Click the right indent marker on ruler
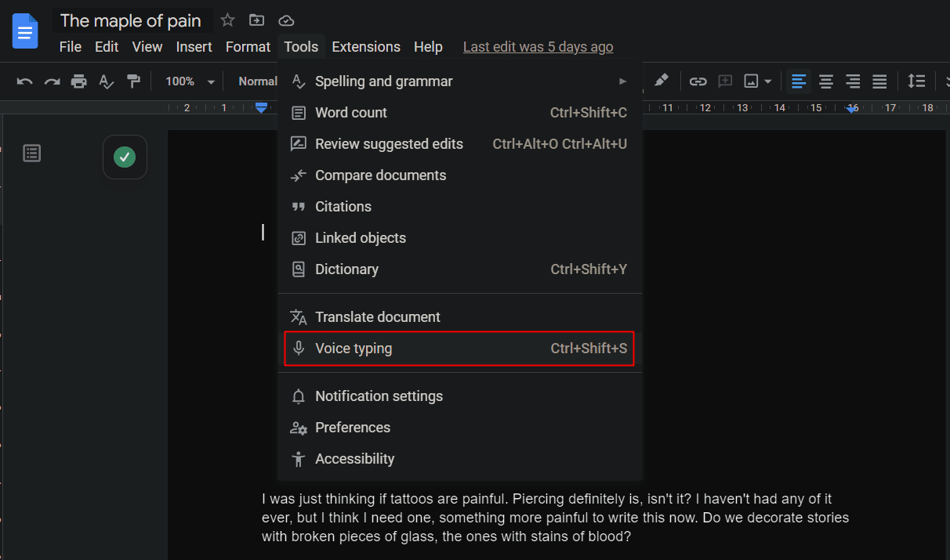 tap(851, 109)
